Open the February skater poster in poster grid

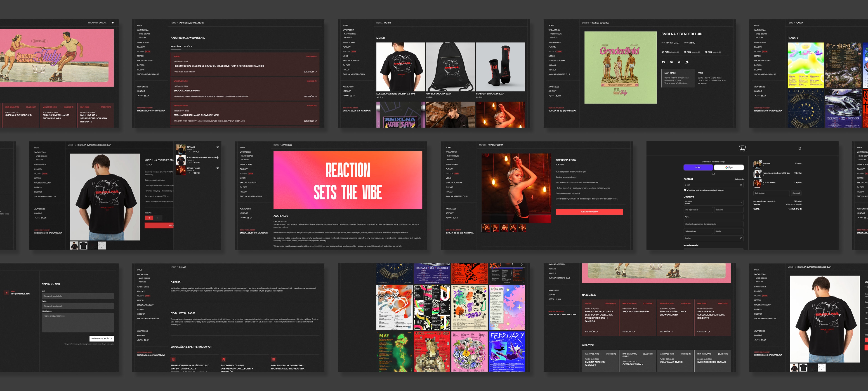[507, 352]
